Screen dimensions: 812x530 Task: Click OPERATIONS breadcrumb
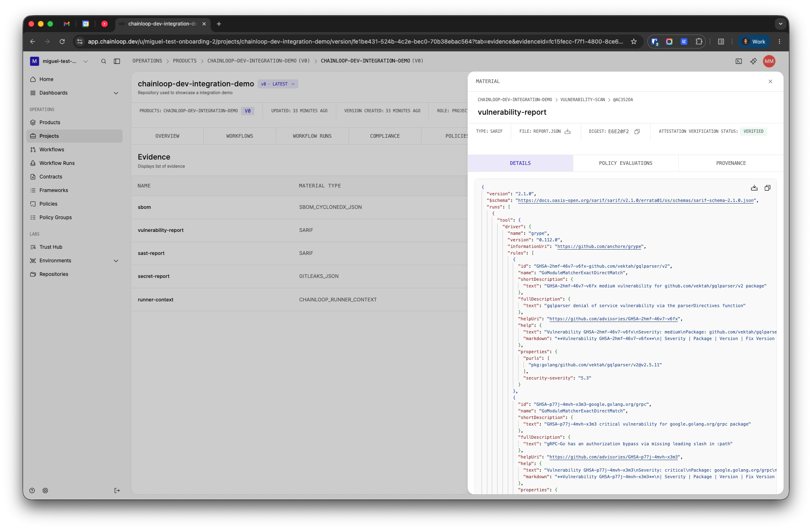147,61
